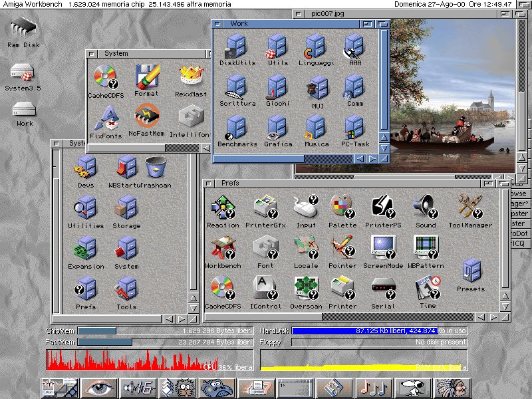Click the Indian chief dock icon
Screen dimensions: 532x399
[453, 388]
